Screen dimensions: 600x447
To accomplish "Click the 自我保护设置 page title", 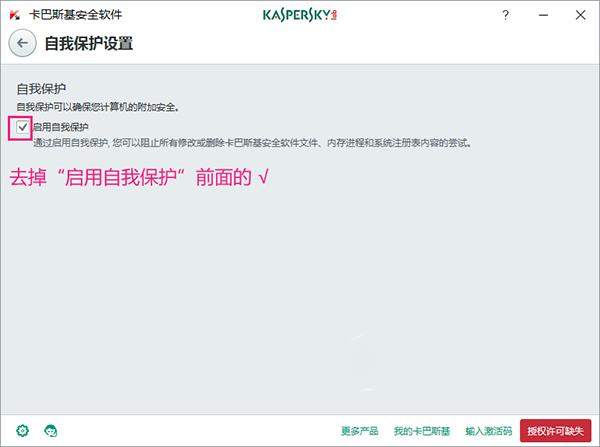I will pyautogui.click(x=89, y=43).
